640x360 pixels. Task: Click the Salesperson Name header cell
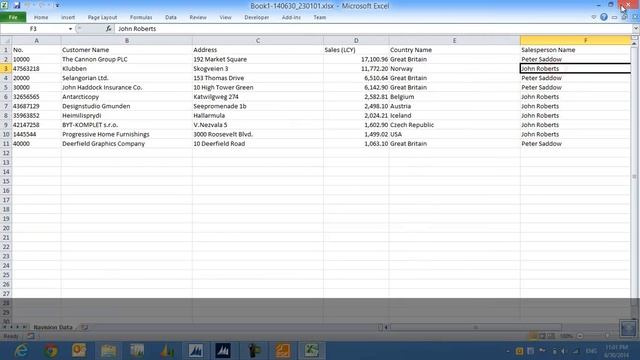pos(576,50)
